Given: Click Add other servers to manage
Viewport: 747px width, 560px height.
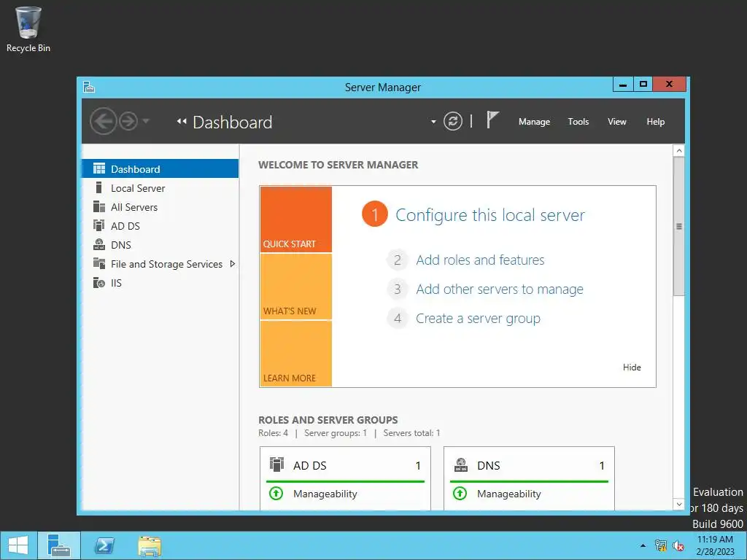Looking at the screenshot, I should (x=499, y=289).
